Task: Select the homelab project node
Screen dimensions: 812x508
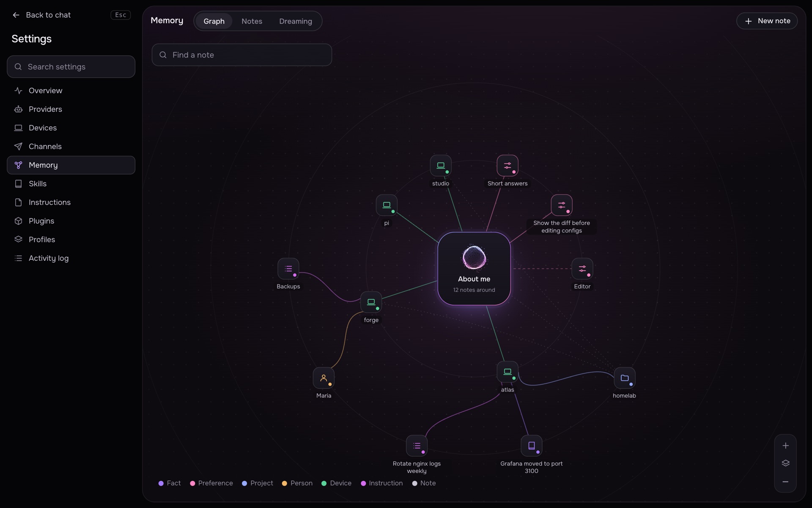Action: tap(625, 378)
